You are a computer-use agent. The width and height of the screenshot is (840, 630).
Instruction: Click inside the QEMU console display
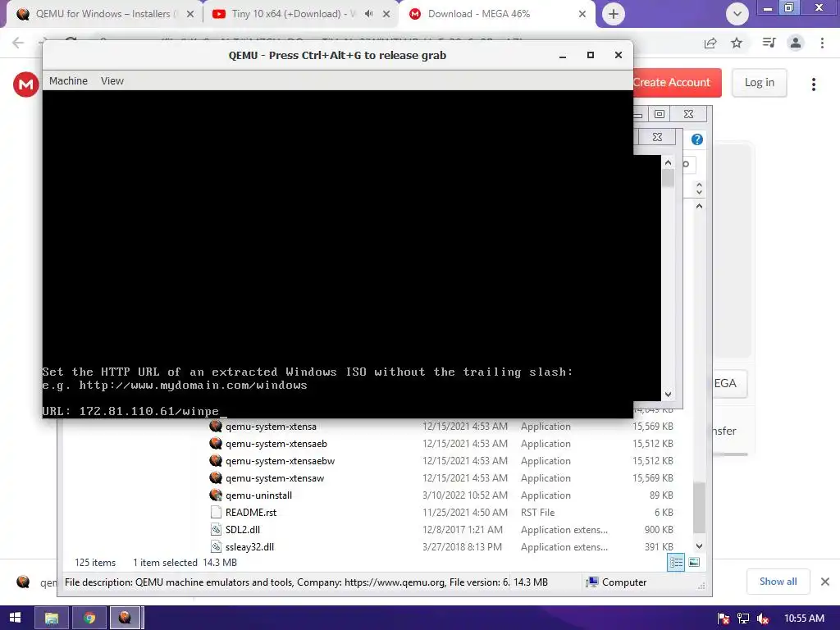(x=337, y=254)
